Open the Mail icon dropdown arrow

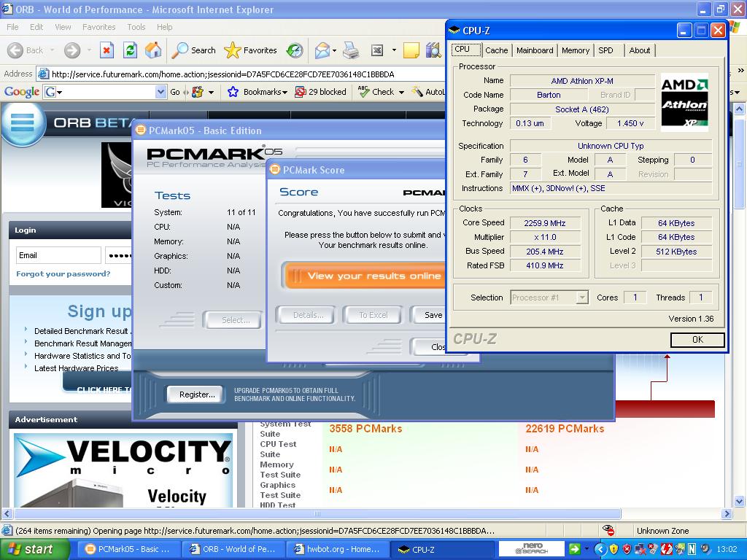click(334, 50)
